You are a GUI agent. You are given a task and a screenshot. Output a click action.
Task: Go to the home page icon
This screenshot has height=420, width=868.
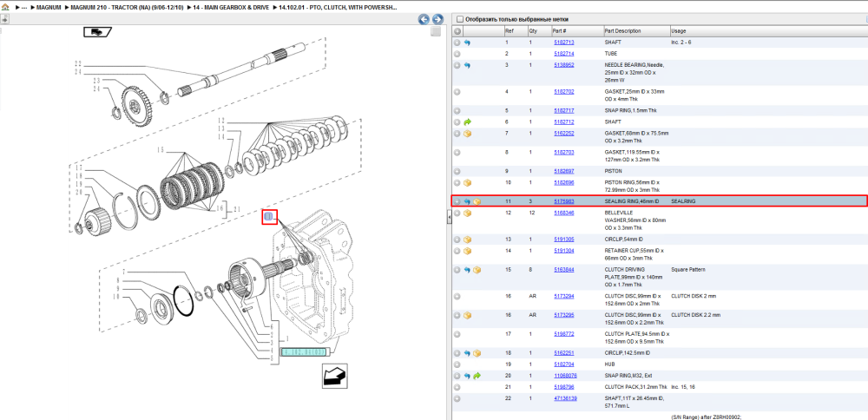coord(5,9)
